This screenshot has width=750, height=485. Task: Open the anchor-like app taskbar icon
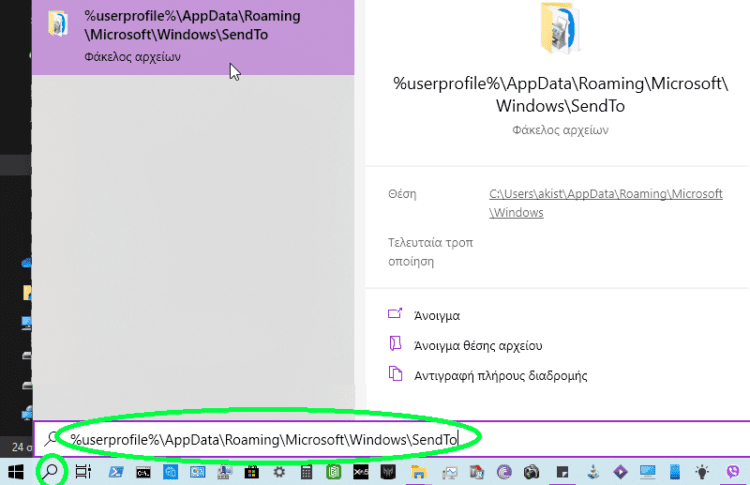(593, 472)
